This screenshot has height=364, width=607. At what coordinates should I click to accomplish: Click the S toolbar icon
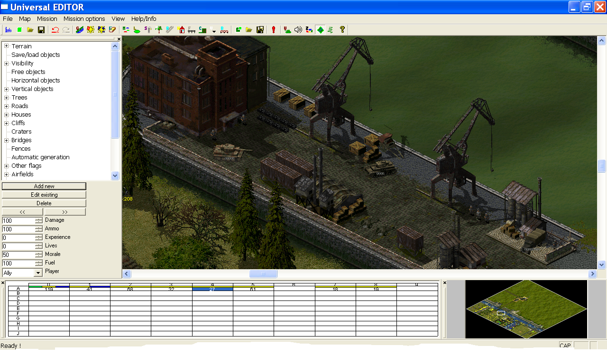point(148,30)
